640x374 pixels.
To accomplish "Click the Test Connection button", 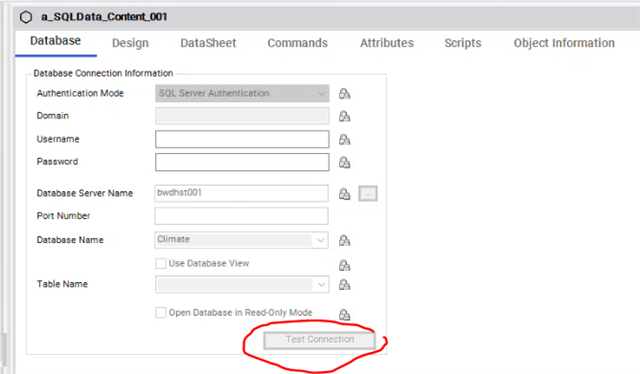I will pos(320,340).
